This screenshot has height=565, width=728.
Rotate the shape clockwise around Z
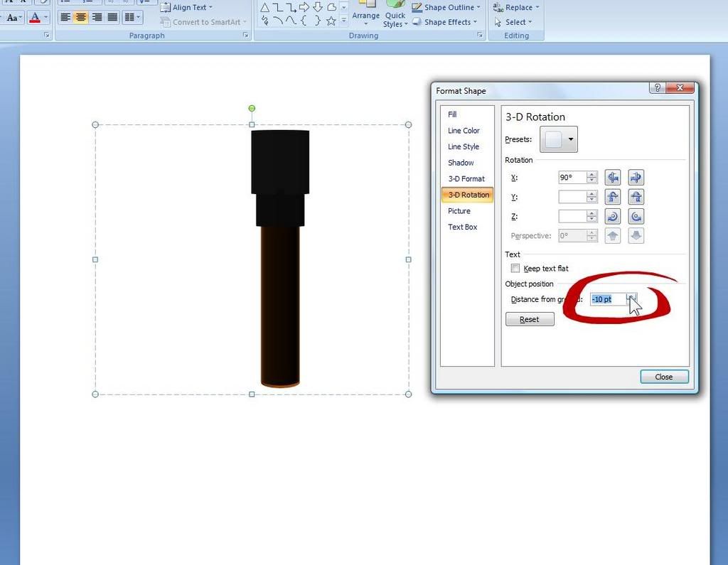613,216
